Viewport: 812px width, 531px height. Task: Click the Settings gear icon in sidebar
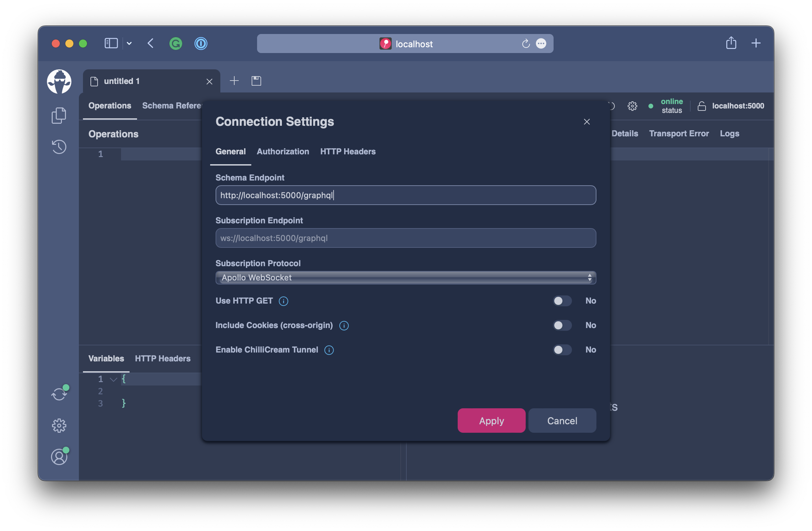59,425
